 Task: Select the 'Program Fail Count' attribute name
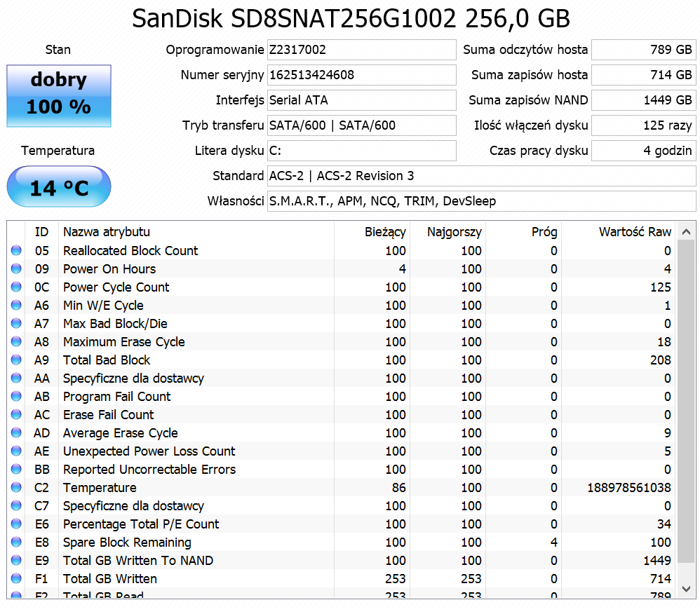pyautogui.click(x=116, y=397)
